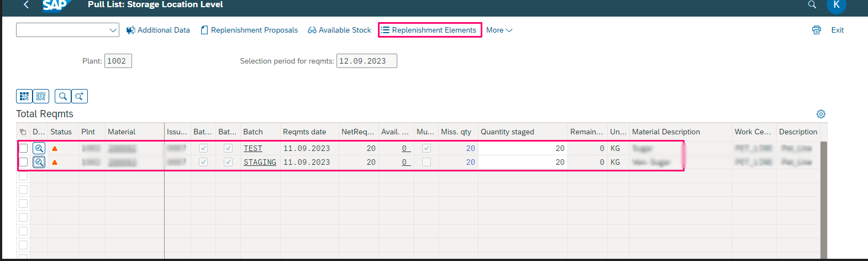This screenshot has width=868, height=261.
Task: Click the print icon
Action: pyautogui.click(x=816, y=30)
